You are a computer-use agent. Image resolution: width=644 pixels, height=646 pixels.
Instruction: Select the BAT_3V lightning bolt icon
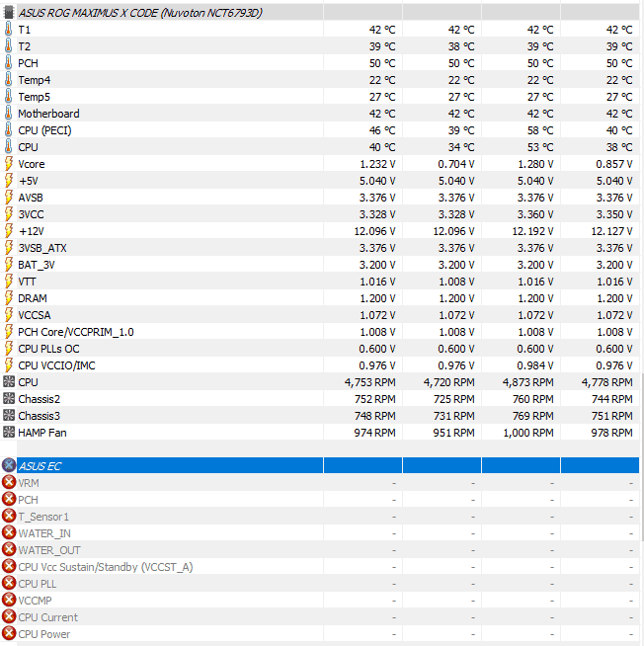(x=8, y=265)
